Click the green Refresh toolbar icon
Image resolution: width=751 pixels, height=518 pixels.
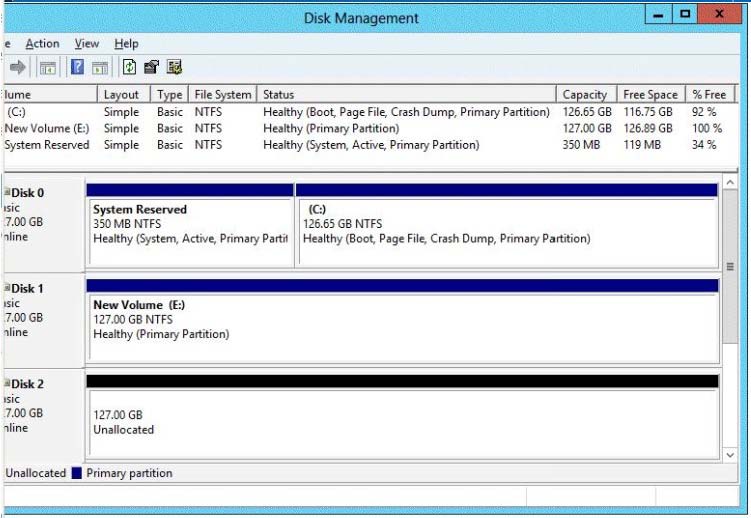coord(129,67)
